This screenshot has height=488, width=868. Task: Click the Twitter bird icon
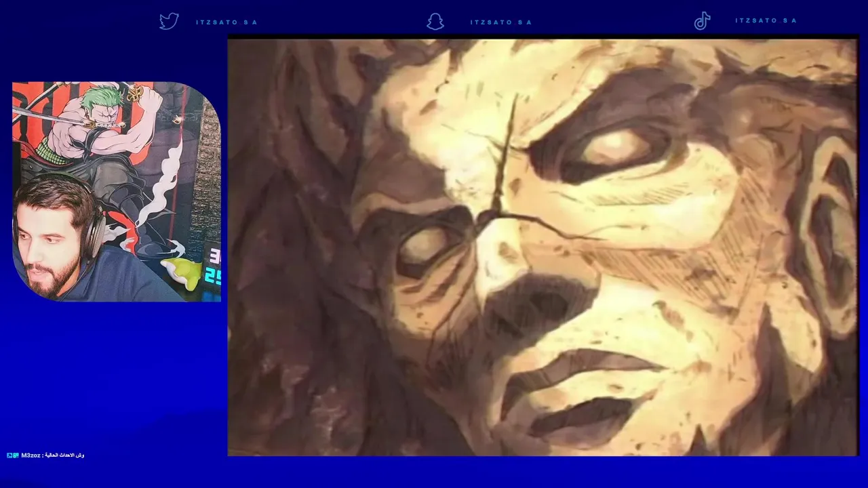[x=169, y=22]
